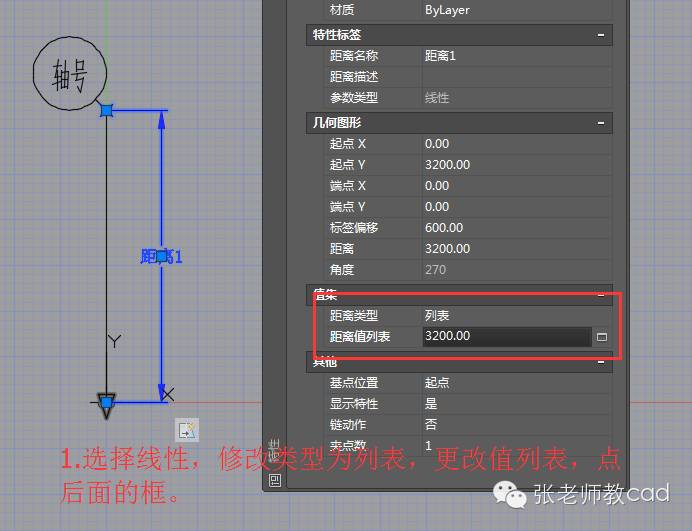Collapse the 特性标签 section
This screenshot has height=531, width=692.
pos(601,35)
